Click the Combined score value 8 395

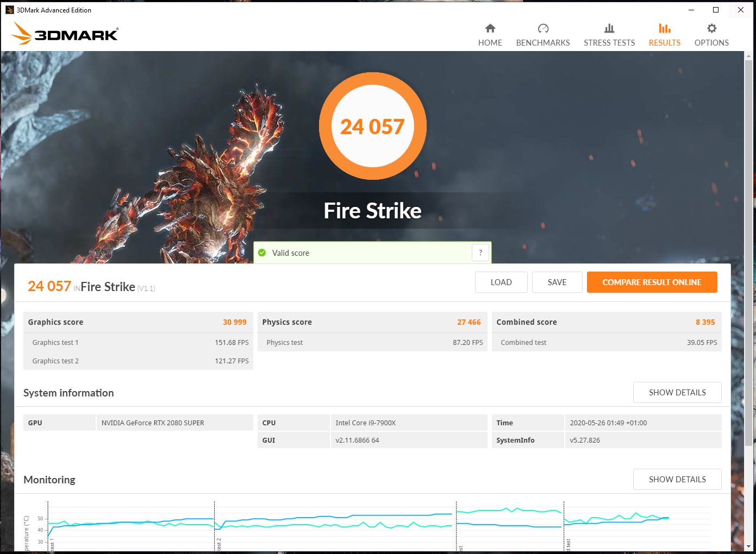pyautogui.click(x=705, y=322)
